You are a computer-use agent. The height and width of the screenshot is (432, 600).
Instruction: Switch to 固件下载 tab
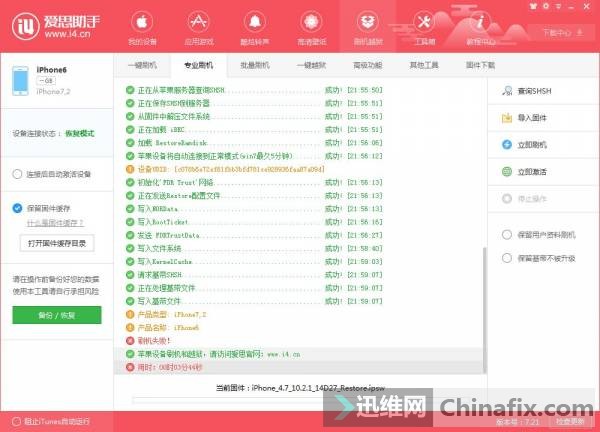coord(480,65)
